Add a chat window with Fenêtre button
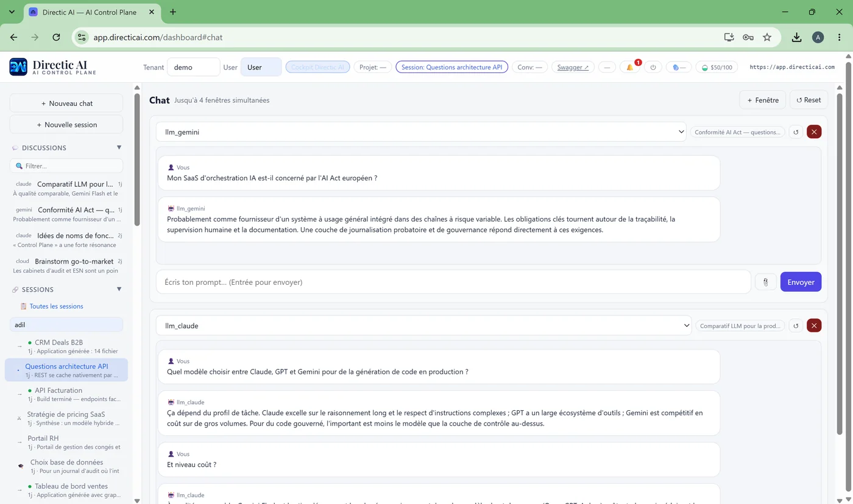The width and height of the screenshot is (853, 504). click(x=763, y=100)
